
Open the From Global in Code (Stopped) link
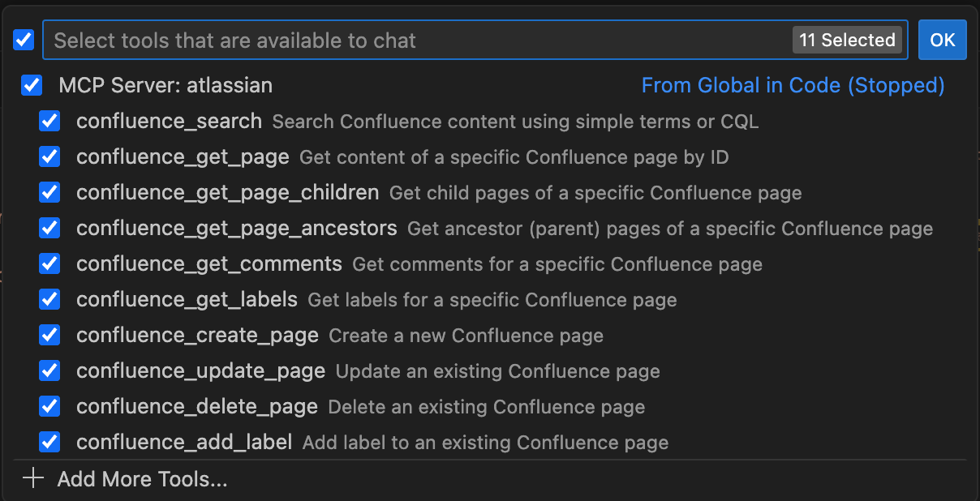(x=793, y=85)
